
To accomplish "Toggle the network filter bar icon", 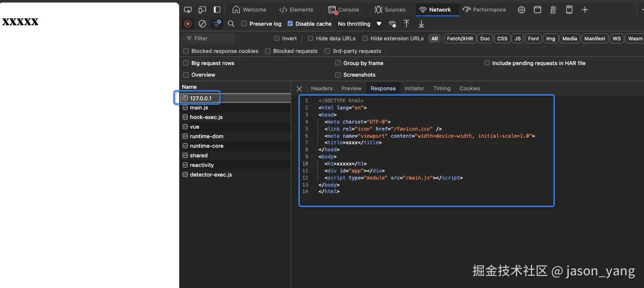I will (217, 24).
